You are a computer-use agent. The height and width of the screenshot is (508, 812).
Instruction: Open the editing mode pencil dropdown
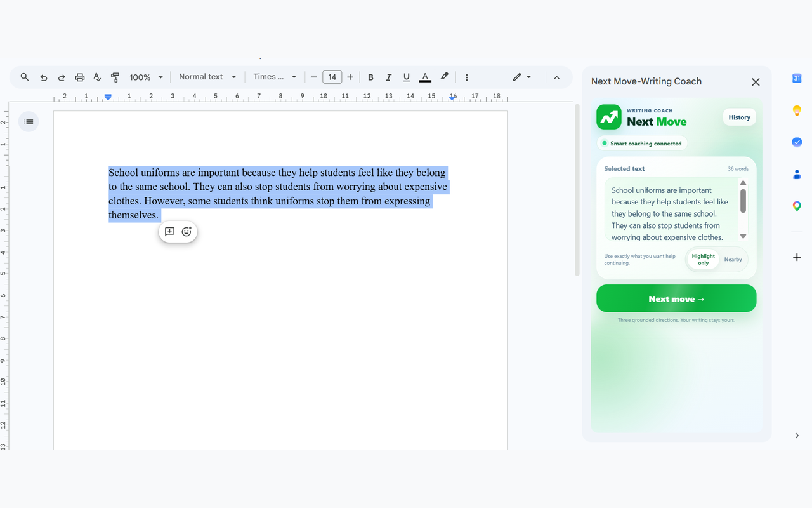coord(522,77)
